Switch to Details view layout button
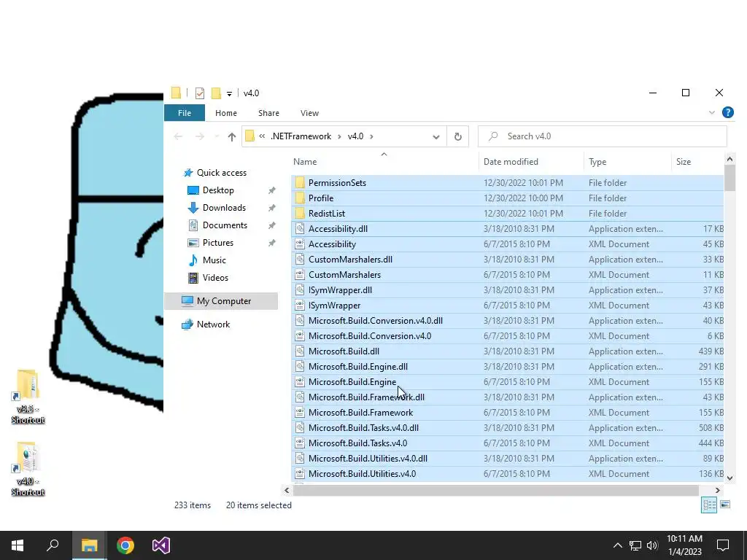The image size is (747, 560). tap(709, 505)
